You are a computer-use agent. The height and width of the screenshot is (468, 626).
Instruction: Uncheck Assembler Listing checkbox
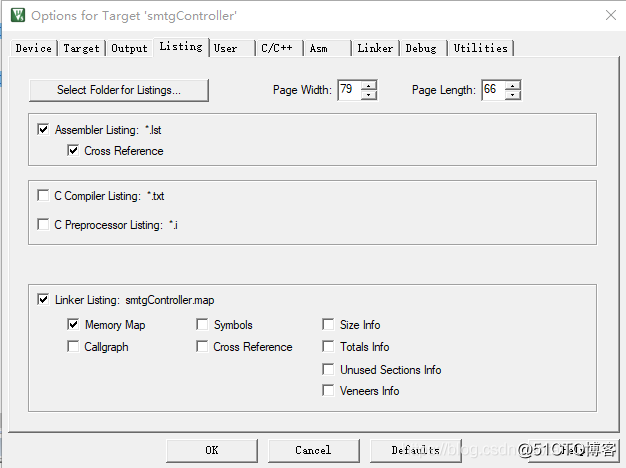(x=43, y=129)
